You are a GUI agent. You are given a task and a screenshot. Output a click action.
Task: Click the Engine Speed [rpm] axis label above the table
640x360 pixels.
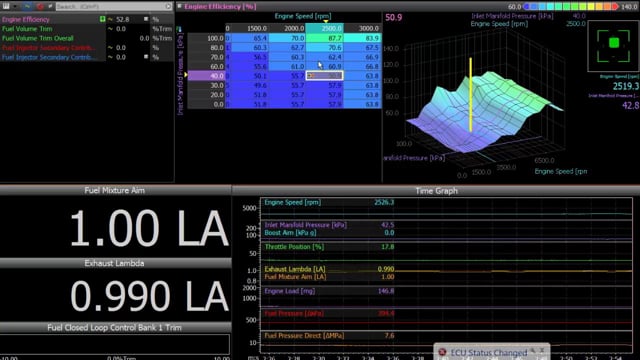click(302, 16)
